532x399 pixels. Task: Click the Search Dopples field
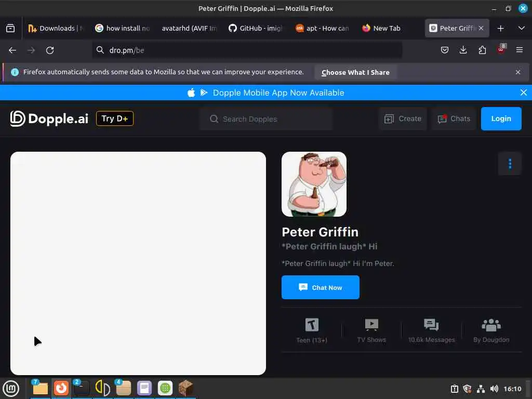[266, 119]
